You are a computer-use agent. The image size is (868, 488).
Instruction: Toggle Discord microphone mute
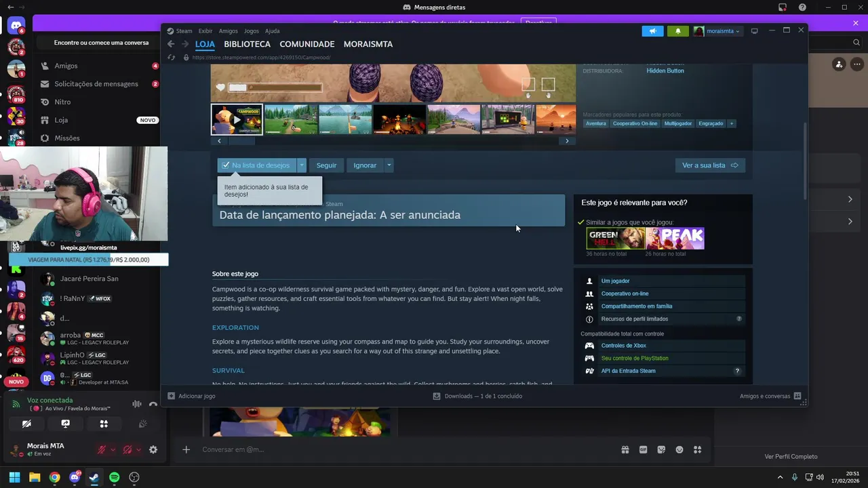pos(102,449)
